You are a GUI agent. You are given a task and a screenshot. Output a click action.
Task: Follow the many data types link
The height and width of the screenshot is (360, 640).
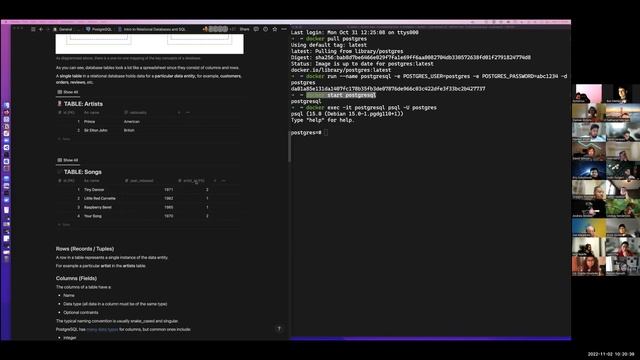coord(102,329)
